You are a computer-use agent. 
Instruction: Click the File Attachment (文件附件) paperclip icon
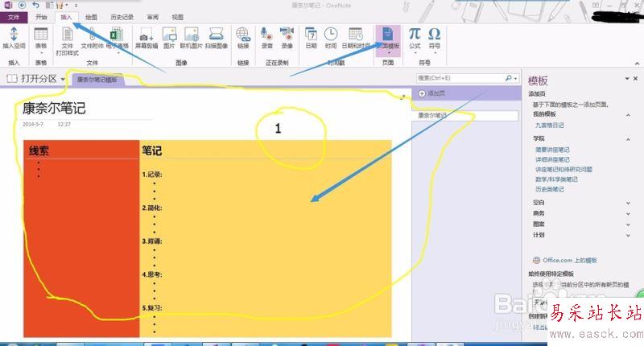pos(93,34)
